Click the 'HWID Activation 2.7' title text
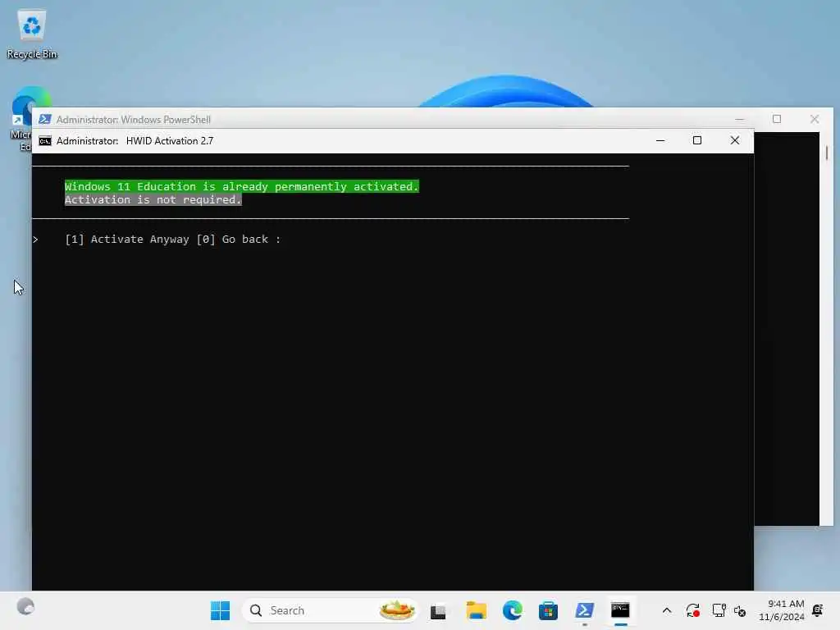Viewport: 840px width, 630px height. coord(169,141)
